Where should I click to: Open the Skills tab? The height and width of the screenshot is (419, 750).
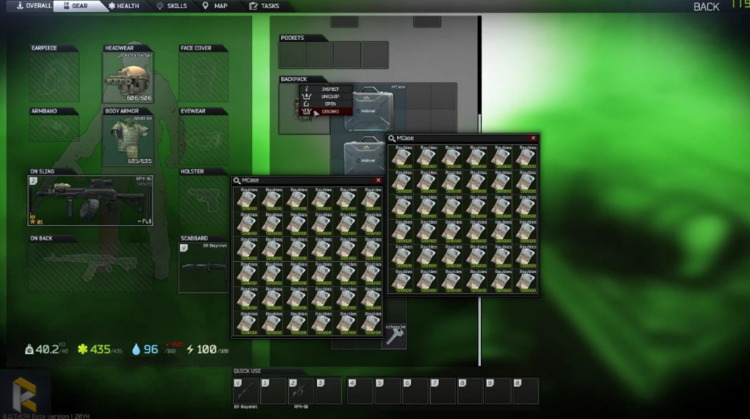click(172, 6)
